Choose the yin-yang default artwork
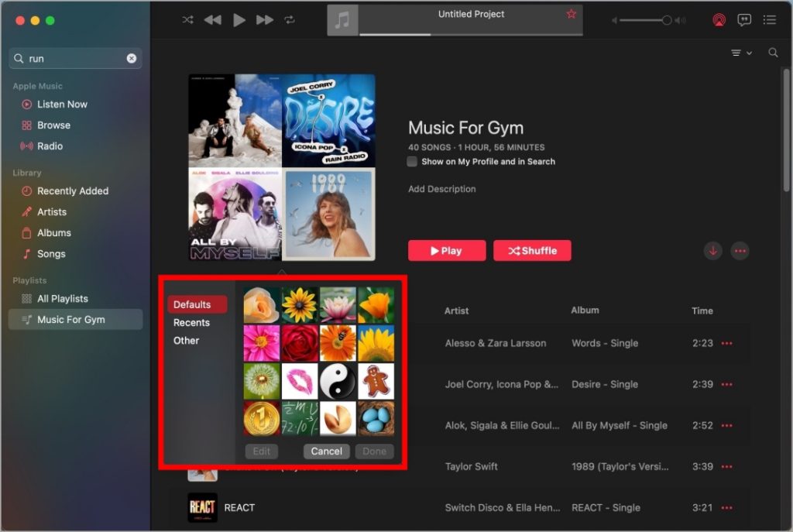This screenshot has height=532, width=793. pos(338,381)
